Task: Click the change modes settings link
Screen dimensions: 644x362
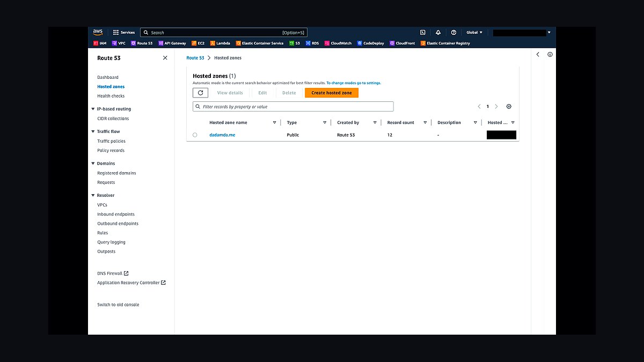Action: coord(354,83)
